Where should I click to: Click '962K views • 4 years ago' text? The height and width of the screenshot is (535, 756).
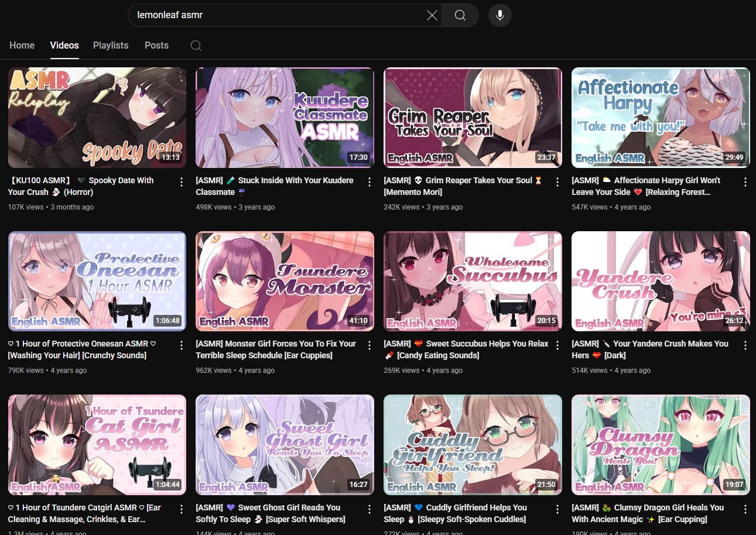(235, 371)
